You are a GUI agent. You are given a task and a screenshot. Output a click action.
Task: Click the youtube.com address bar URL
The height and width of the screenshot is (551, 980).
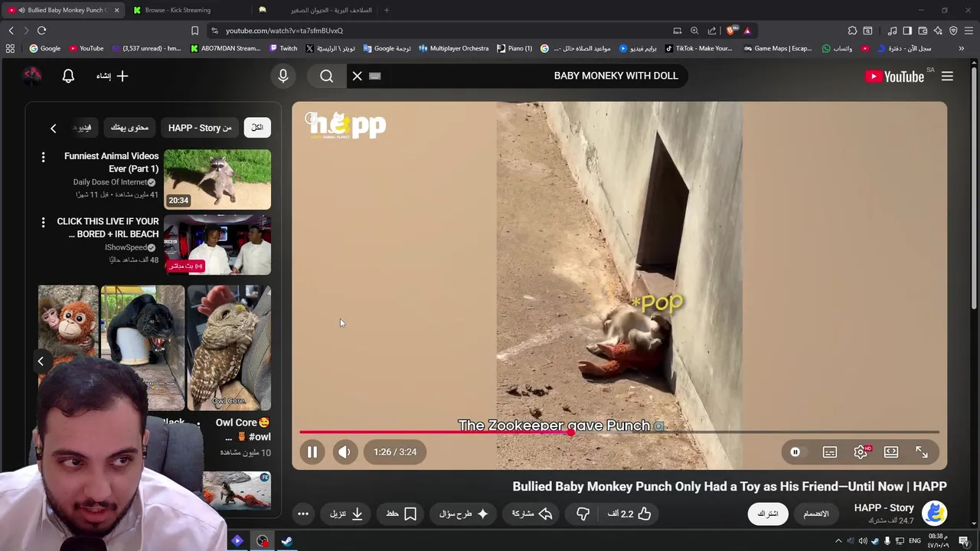pos(284,31)
